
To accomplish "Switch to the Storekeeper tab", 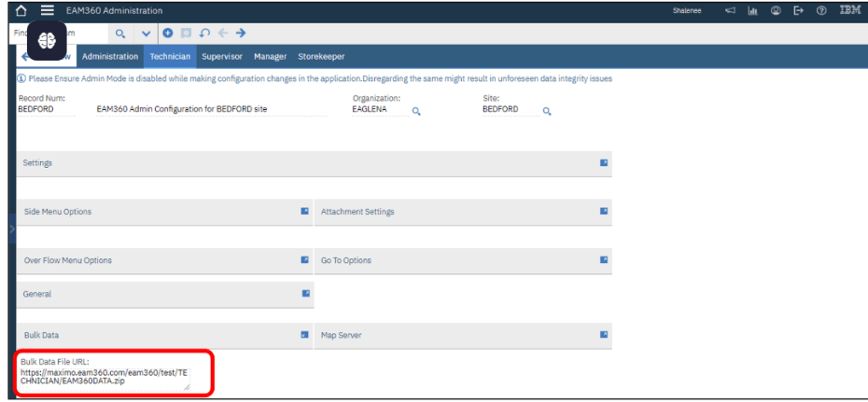I will [321, 56].
